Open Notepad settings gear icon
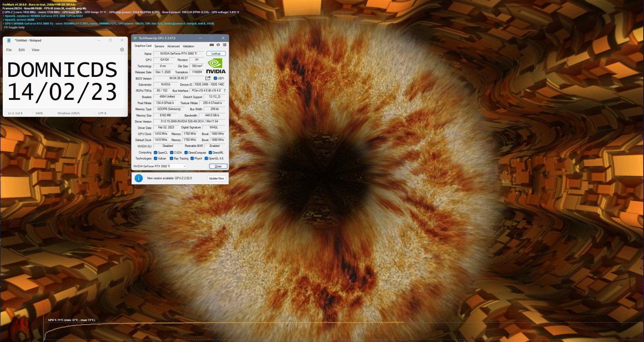This screenshot has width=644, height=342. pos(122,50)
